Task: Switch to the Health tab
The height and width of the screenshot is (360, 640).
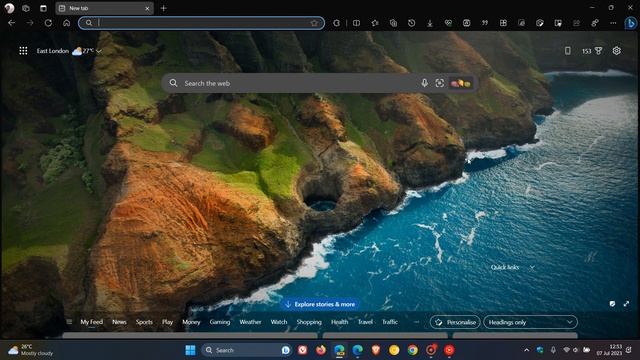Action: coord(339,322)
